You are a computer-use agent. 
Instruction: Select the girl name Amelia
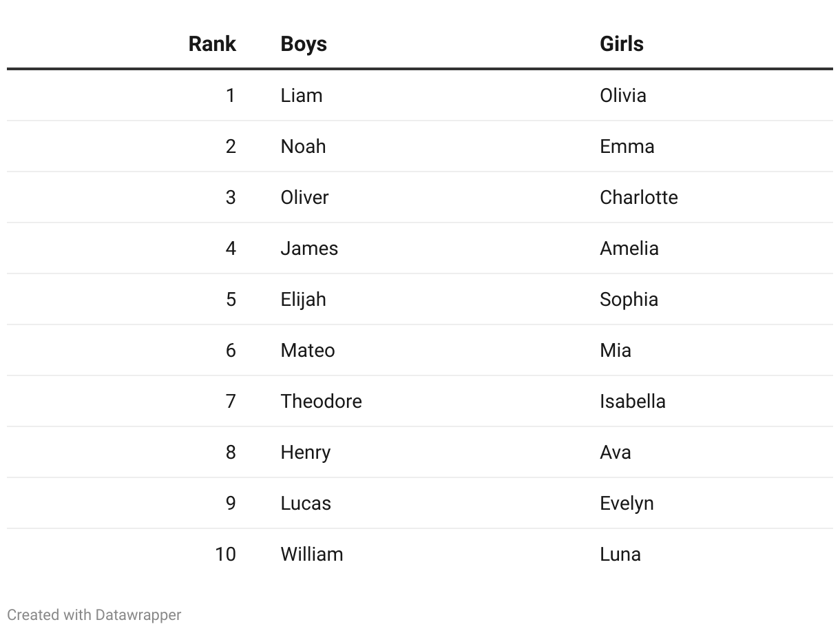coord(629,248)
